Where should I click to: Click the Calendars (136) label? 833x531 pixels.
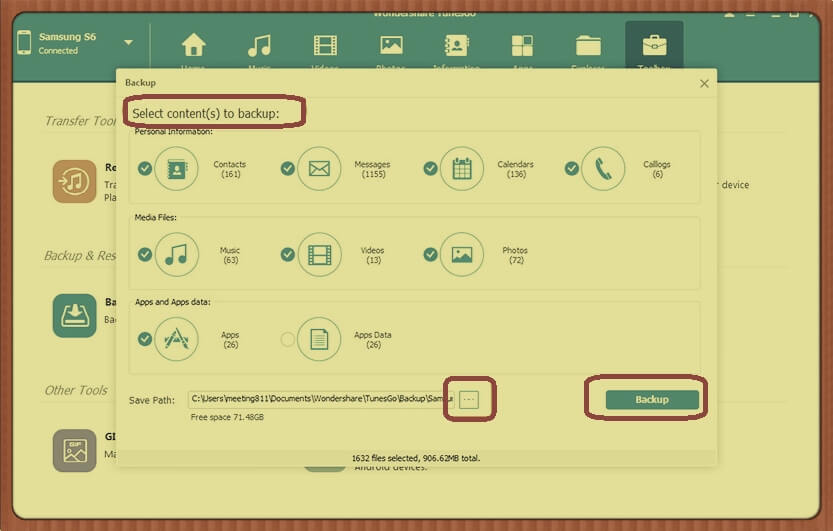pyautogui.click(x=515, y=169)
